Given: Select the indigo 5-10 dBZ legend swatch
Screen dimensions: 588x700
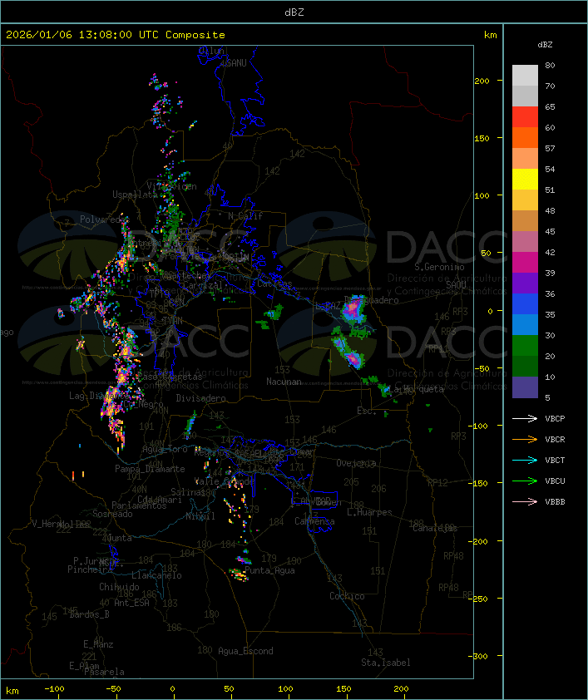Looking at the screenshot, I should click(525, 387).
